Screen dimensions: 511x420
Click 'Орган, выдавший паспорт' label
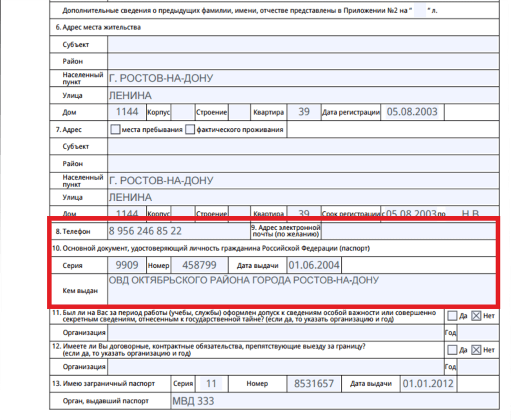pos(106,401)
